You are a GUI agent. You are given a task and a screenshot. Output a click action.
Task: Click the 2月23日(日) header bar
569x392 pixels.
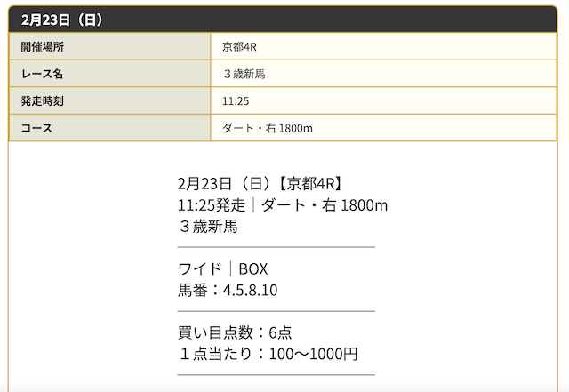coord(283,20)
